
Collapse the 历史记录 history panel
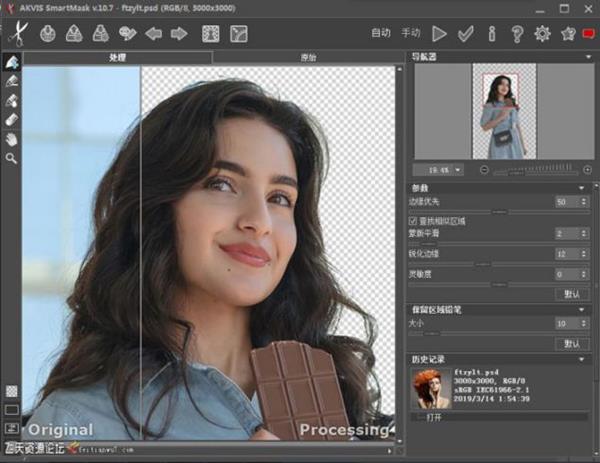[x=583, y=358]
